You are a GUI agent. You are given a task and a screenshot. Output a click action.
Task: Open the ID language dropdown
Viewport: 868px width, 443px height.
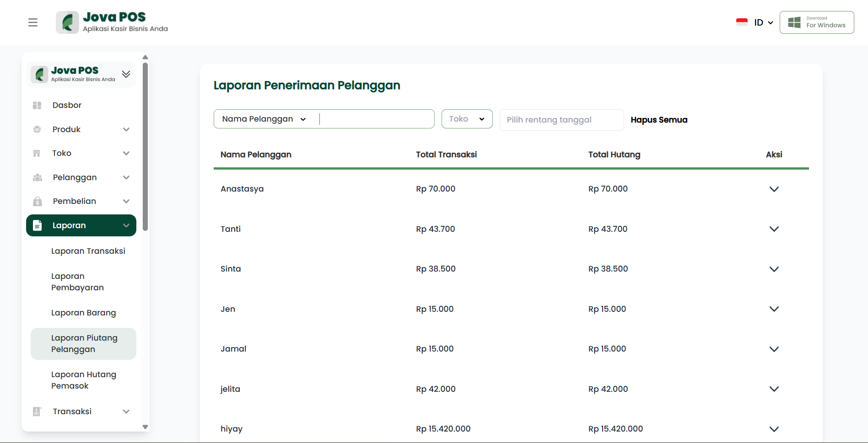pos(763,22)
